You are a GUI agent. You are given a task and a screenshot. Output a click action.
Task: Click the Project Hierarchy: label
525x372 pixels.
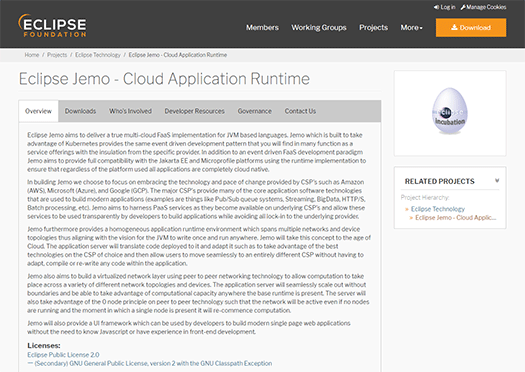click(x=425, y=198)
